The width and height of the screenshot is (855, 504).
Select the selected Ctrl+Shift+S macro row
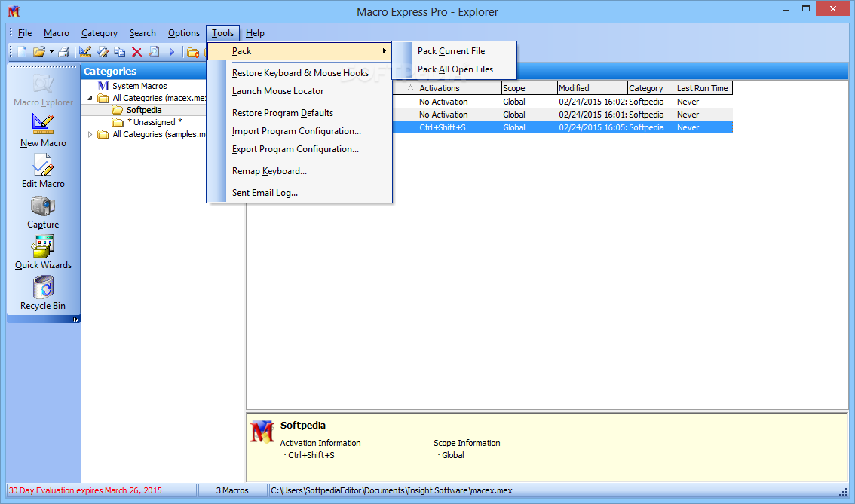[x=562, y=127]
